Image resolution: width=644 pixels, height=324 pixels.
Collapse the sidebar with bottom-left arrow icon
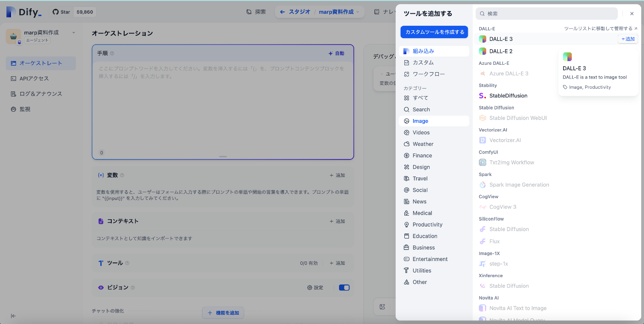(13, 316)
